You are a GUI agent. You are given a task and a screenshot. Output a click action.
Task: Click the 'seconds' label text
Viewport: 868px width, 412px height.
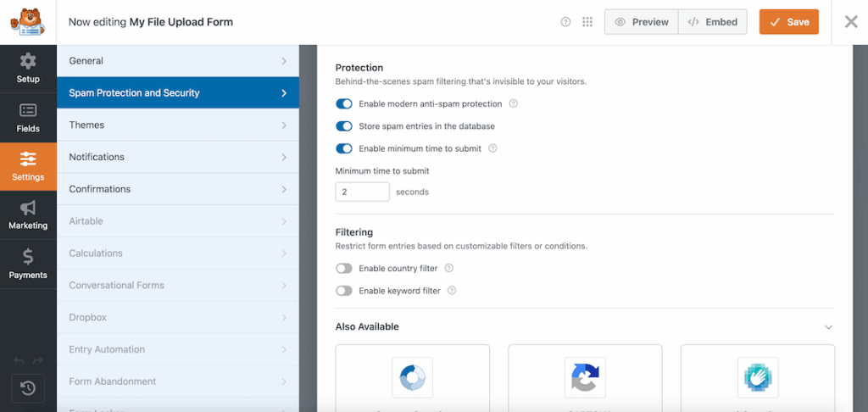413,192
